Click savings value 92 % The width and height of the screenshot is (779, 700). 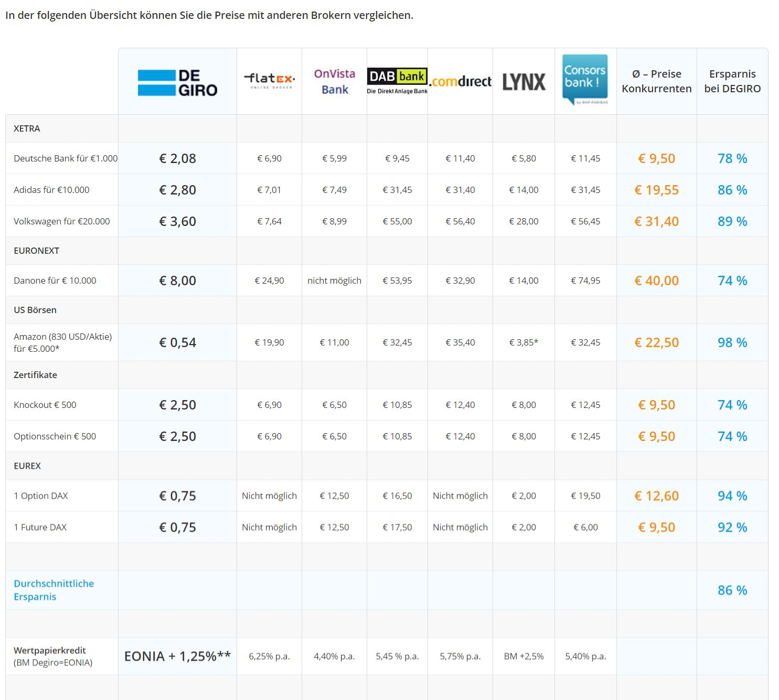pos(732,527)
